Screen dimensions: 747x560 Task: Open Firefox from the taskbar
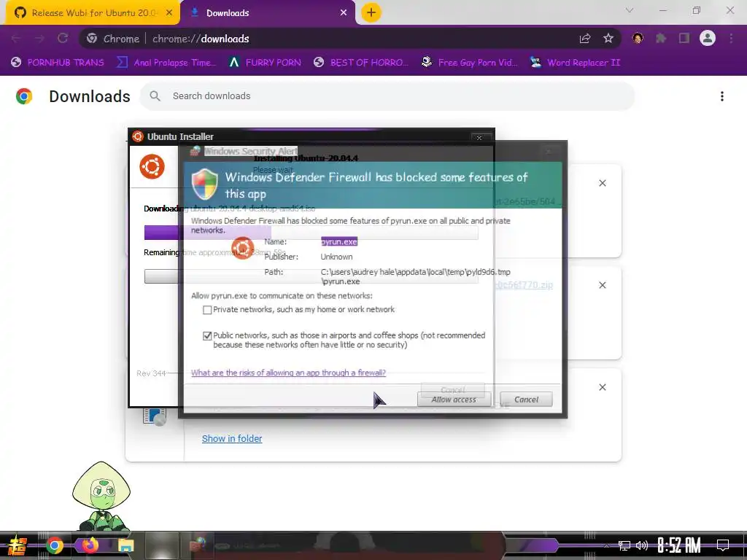pyautogui.click(x=90, y=545)
